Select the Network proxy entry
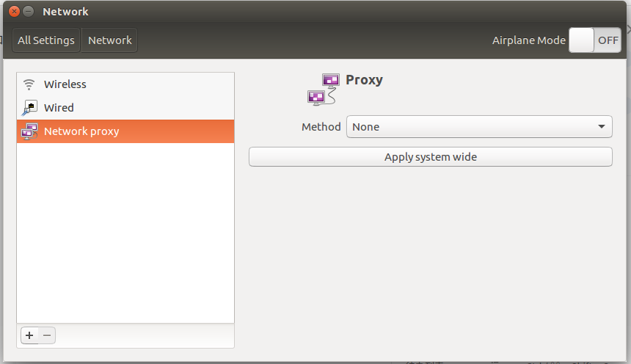 coord(125,131)
